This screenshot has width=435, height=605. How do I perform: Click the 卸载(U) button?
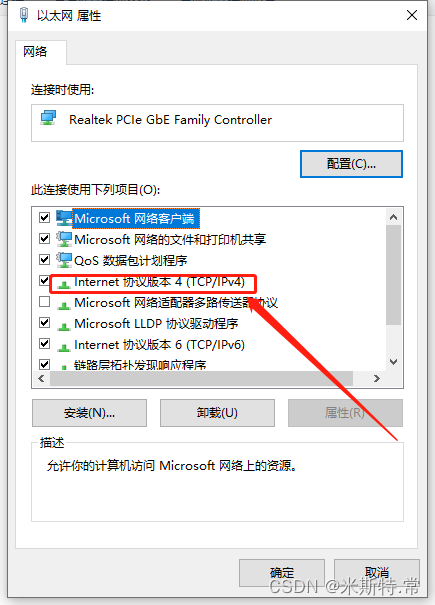point(217,413)
